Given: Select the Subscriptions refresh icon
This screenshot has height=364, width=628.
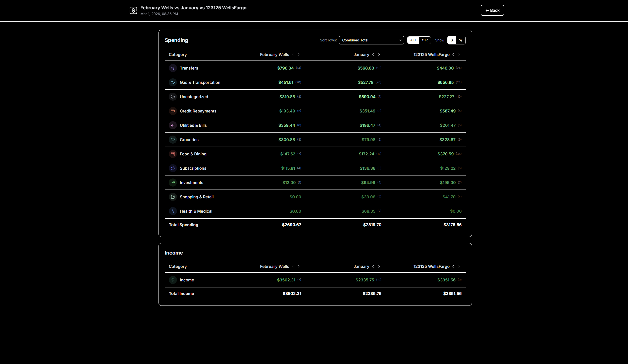Looking at the screenshot, I should 173,168.
